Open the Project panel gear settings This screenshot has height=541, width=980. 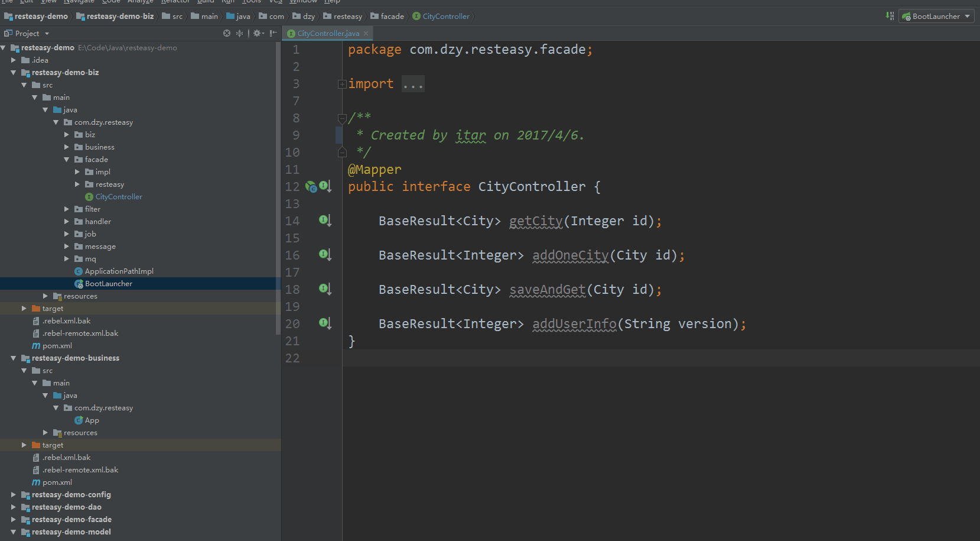click(258, 33)
